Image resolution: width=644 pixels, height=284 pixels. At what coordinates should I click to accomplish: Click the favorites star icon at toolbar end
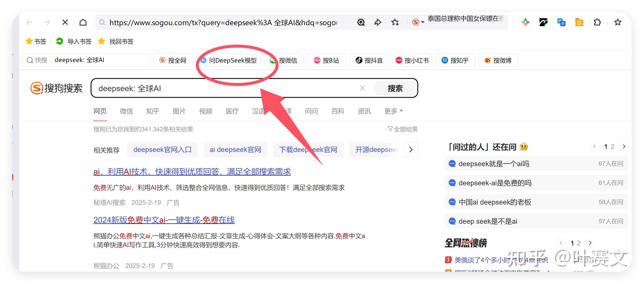click(618, 22)
